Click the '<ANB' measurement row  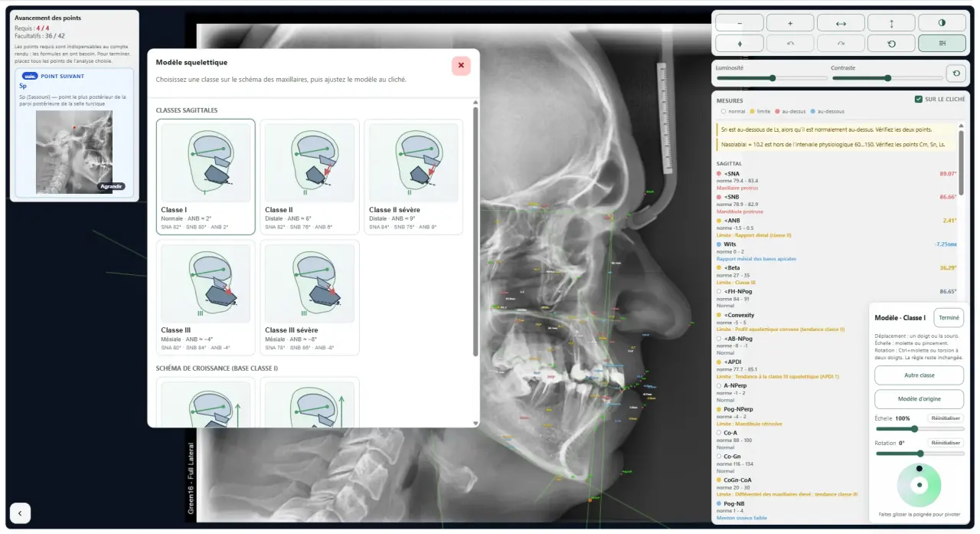click(x=837, y=228)
